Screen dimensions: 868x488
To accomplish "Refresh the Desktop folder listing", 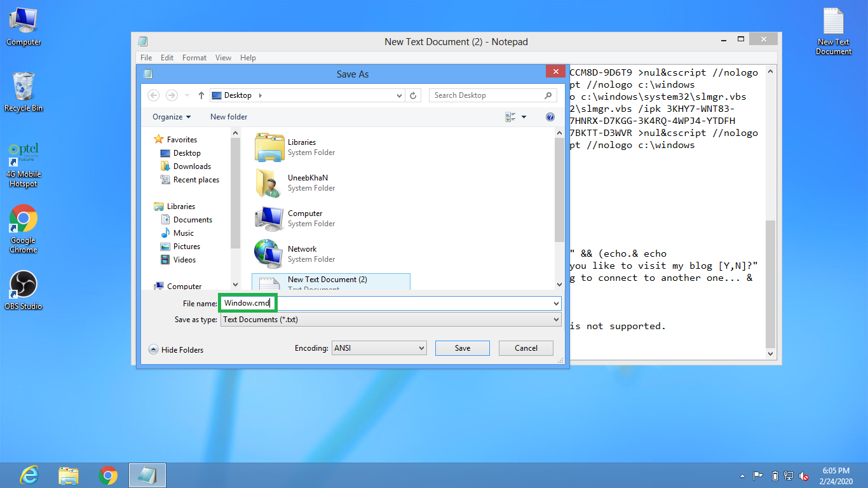I will [x=413, y=95].
